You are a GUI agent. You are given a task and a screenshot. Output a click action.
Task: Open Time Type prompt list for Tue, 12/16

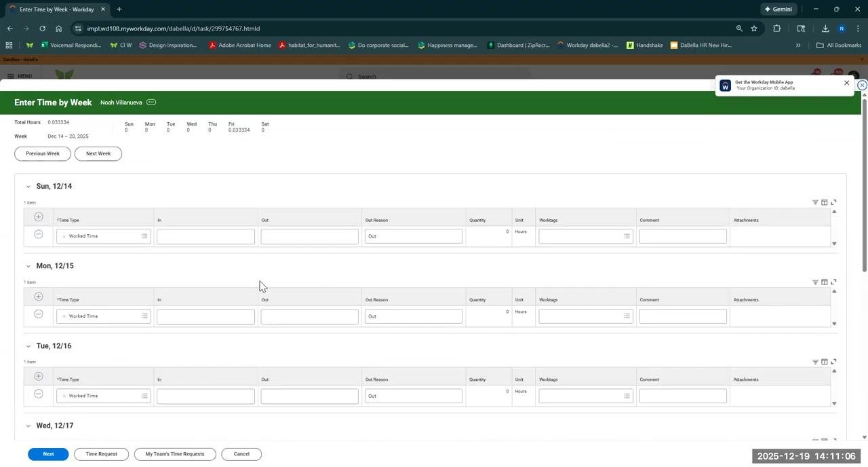[144, 396]
